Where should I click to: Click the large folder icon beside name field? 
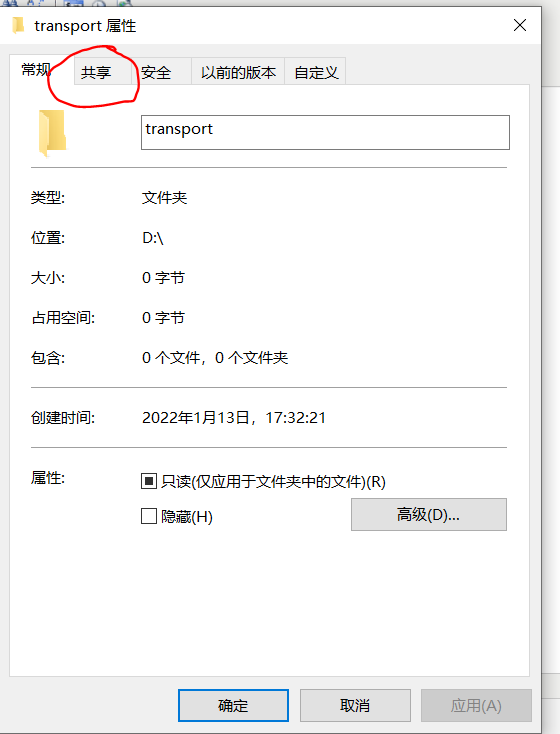52,132
